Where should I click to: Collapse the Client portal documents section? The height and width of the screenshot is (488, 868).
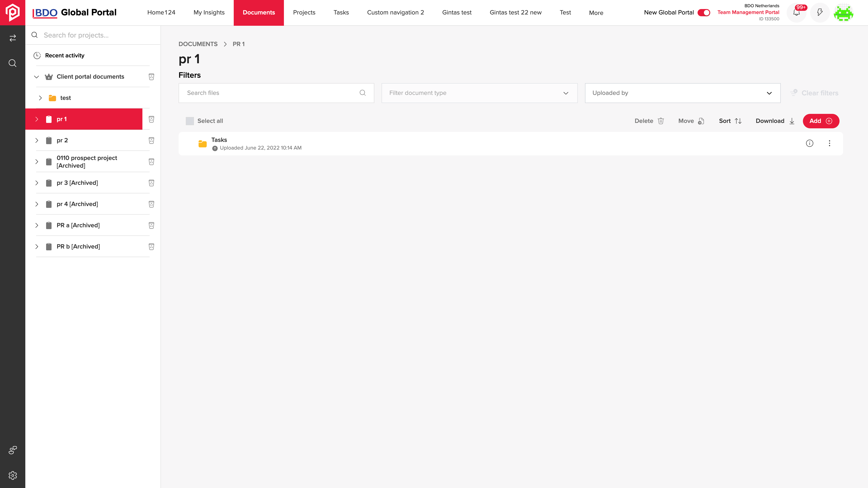(36, 77)
